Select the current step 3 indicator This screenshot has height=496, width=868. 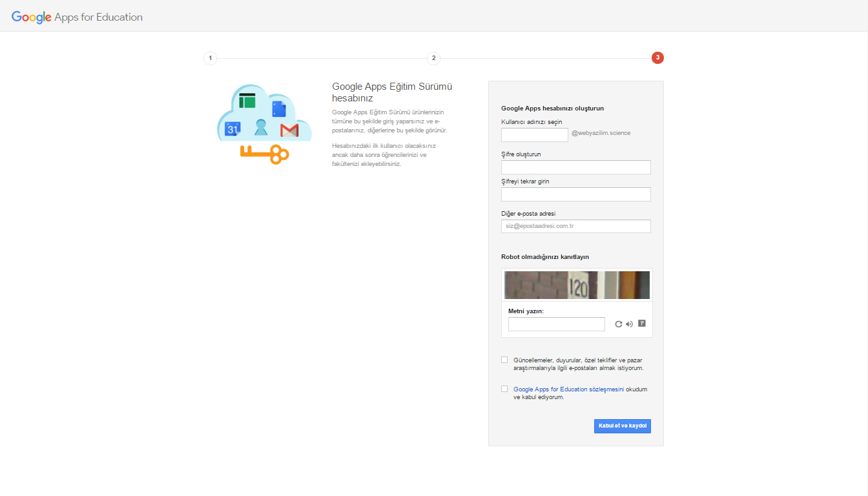pos(657,58)
